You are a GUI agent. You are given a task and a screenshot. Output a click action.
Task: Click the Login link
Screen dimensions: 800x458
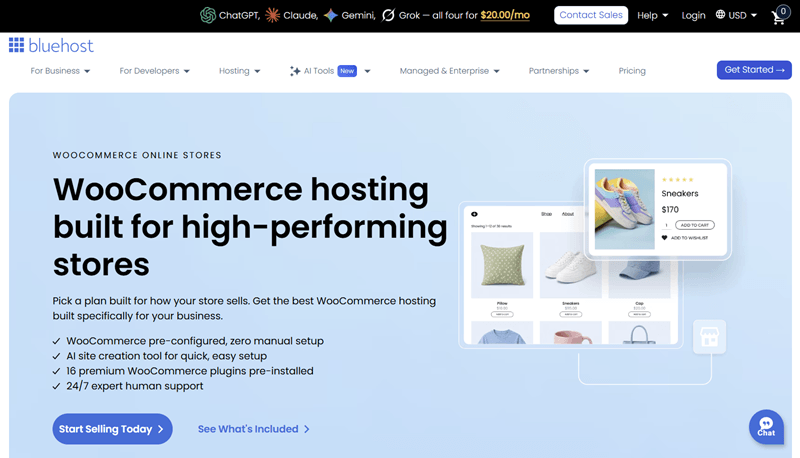pyautogui.click(x=693, y=15)
